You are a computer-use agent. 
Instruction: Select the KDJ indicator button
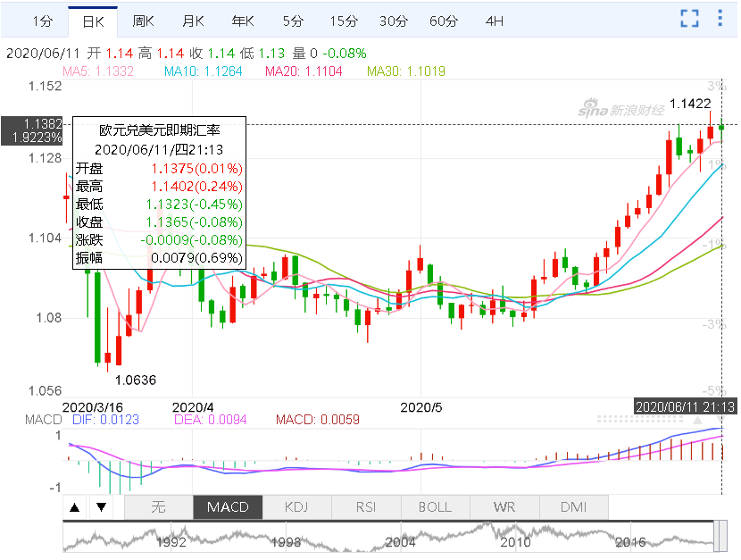click(296, 507)
